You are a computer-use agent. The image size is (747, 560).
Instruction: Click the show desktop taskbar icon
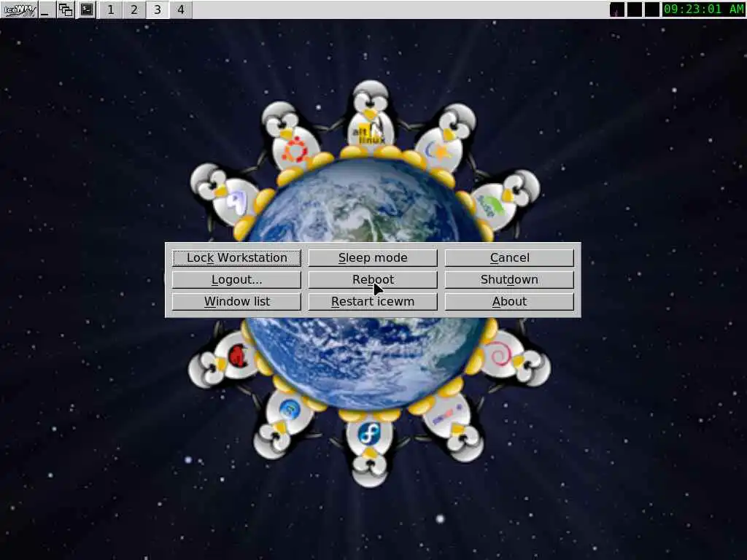46,9
